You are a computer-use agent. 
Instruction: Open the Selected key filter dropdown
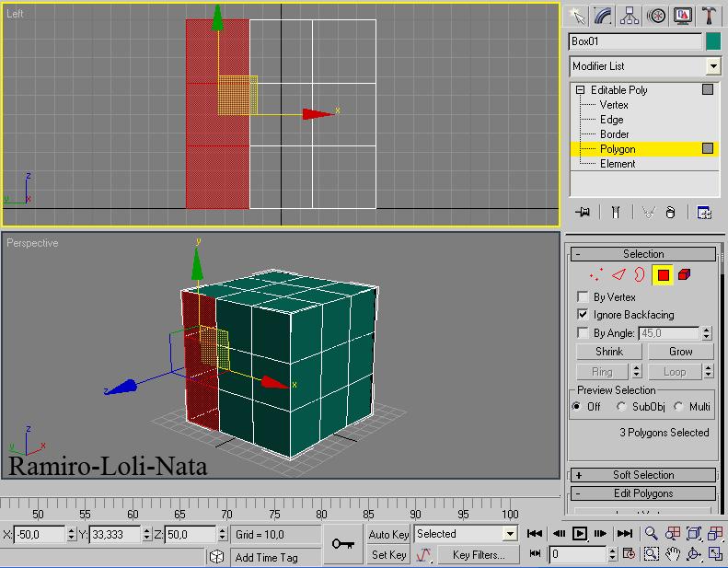click(x=466, y=534)
